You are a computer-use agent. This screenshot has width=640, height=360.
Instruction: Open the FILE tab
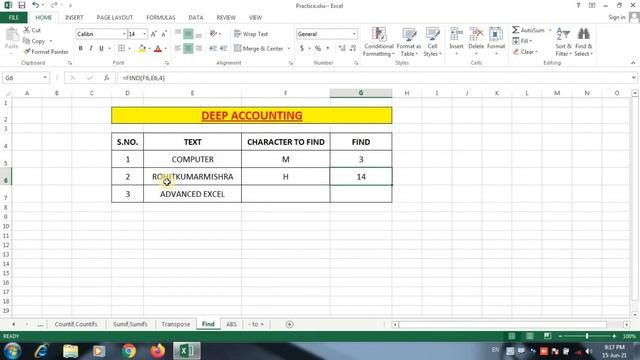click(x=13, y=18)
